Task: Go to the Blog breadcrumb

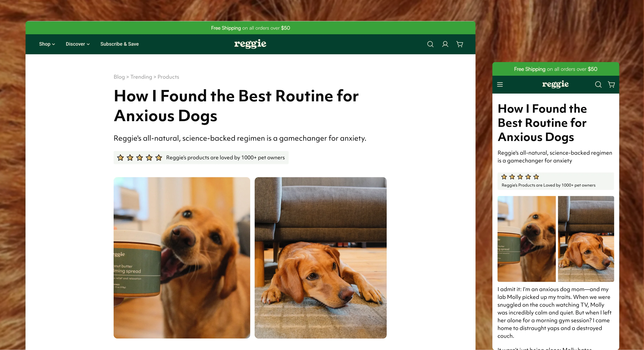Action: point(119,77)
